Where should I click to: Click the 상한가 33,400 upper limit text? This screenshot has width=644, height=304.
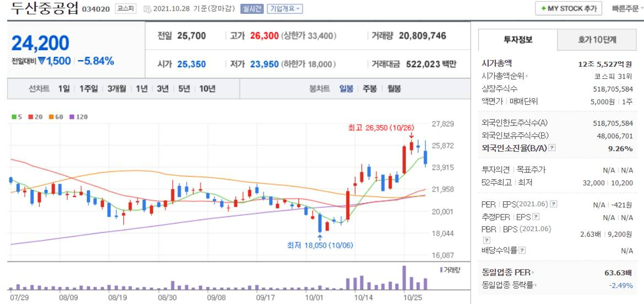point(309,36)
